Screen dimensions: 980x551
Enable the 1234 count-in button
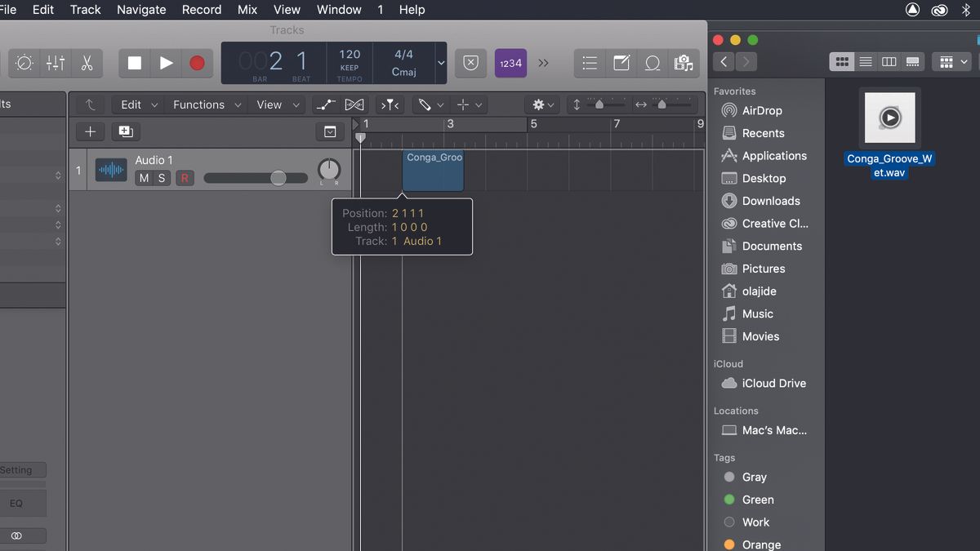[x=510, y=63]
